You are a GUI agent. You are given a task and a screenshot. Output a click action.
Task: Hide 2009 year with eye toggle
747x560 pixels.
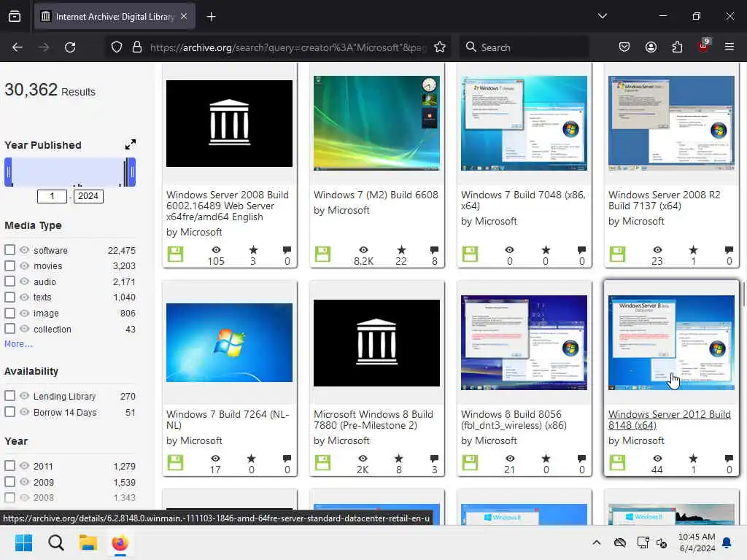point(24,481)
